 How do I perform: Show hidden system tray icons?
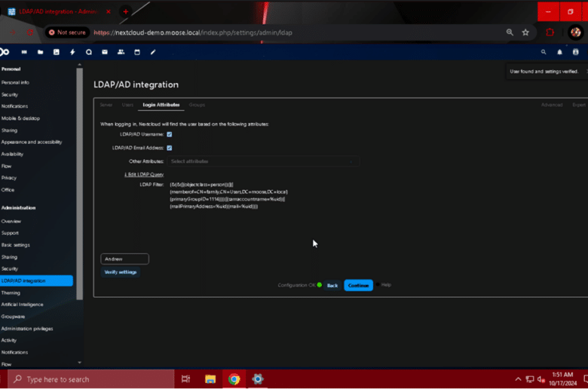pos(518,379)
